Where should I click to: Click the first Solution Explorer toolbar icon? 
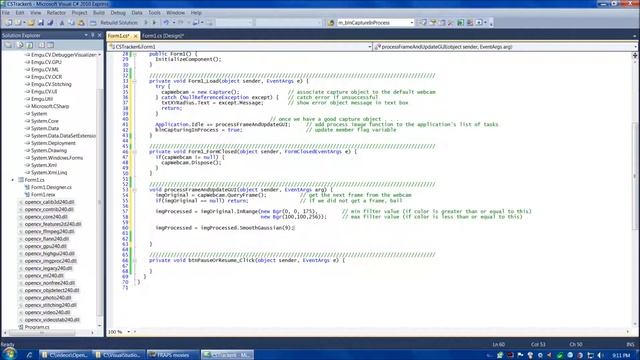pos(9,45)
